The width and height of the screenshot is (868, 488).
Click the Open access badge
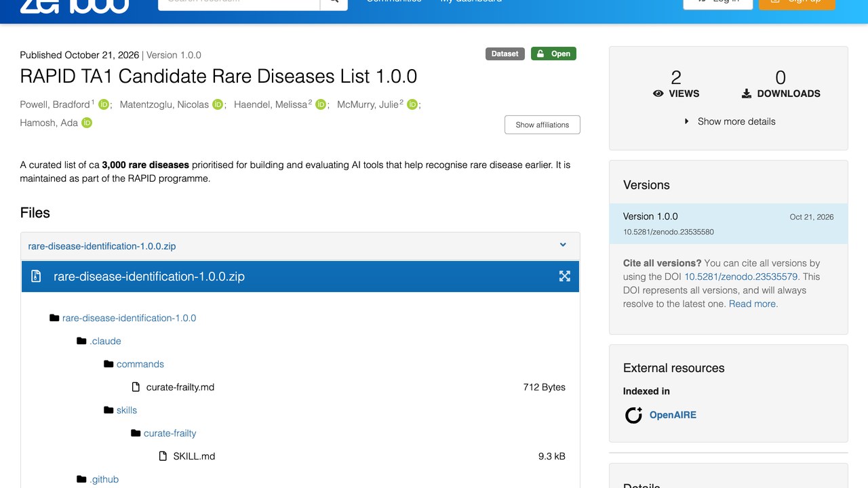(553, 54)
